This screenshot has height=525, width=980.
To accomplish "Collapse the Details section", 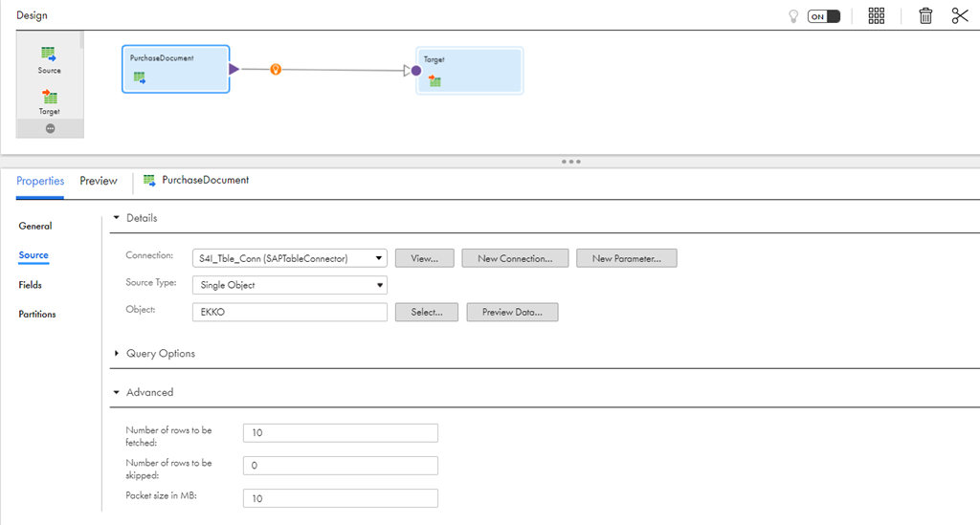I will coord(116,218).
